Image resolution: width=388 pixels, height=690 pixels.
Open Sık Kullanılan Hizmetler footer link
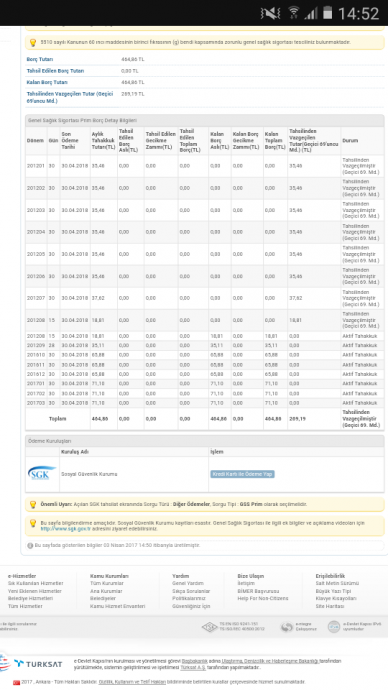pos(36,583)
